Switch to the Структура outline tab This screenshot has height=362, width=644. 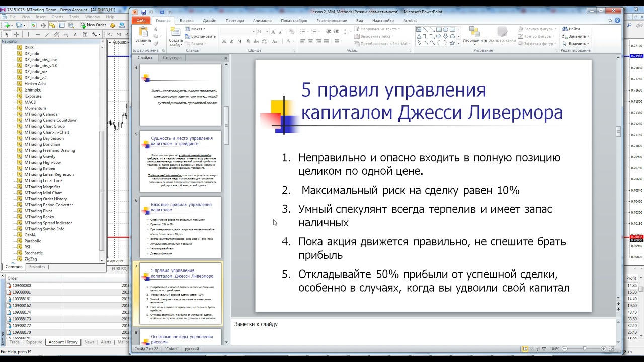pos(172,58)
